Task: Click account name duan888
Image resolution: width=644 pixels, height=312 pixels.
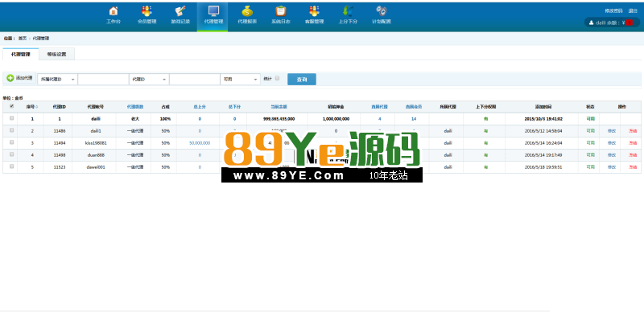Action: (x=96, y=155)
